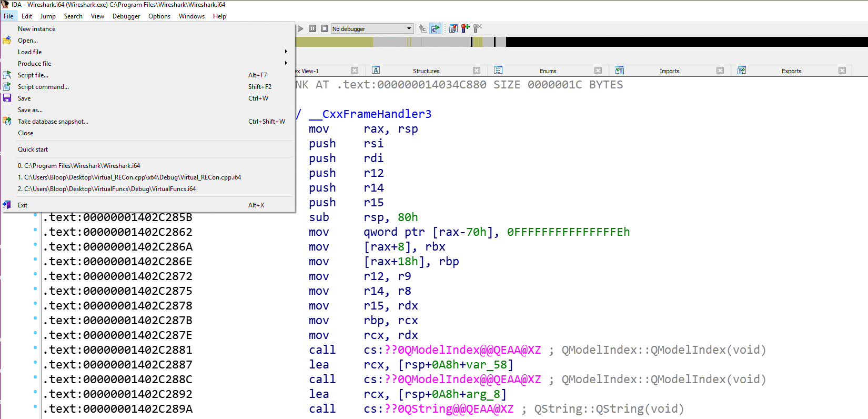Click the arg_8 operand
868x419 pixels.
tap(483, 394)
